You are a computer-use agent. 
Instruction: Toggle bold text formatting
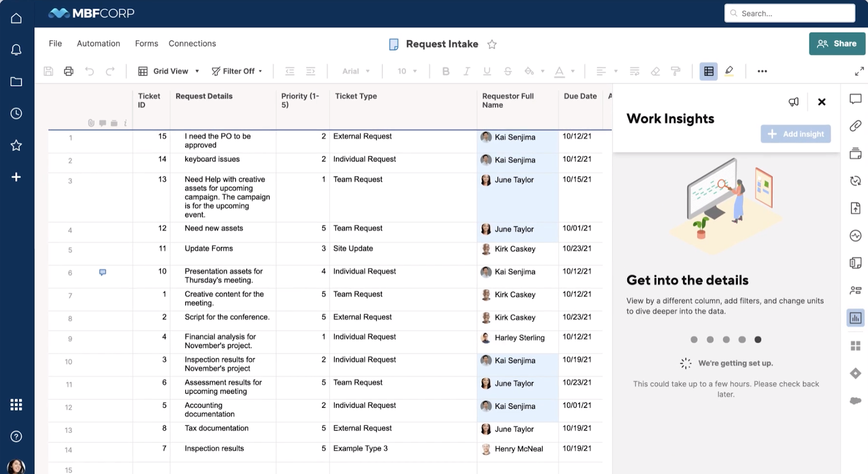[446, 71]
